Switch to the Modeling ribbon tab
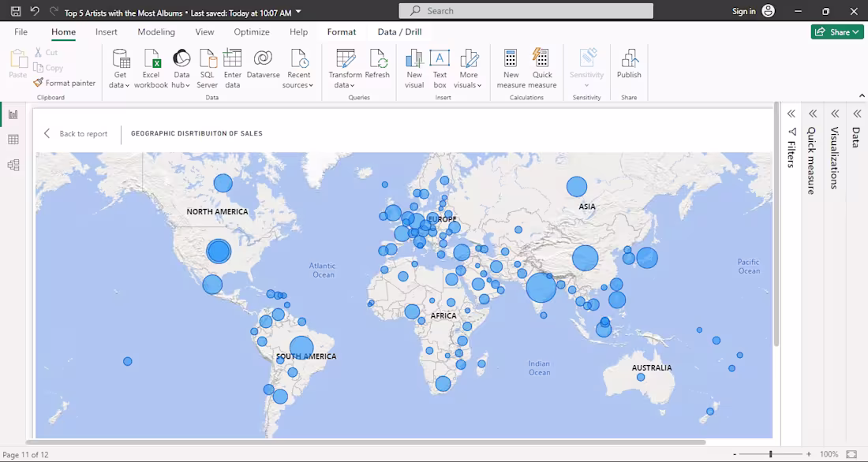This screenshot has height=462, width=868. pyautogui.click(x=155, y=32)
